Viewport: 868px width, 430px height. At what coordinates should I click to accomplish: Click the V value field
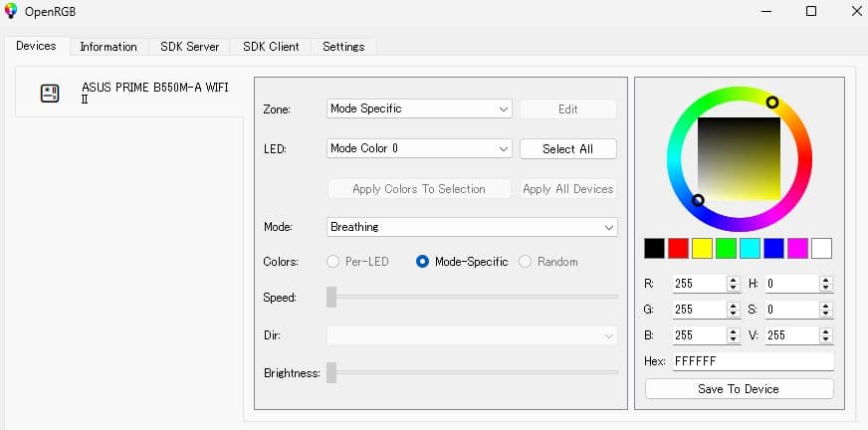792,335
